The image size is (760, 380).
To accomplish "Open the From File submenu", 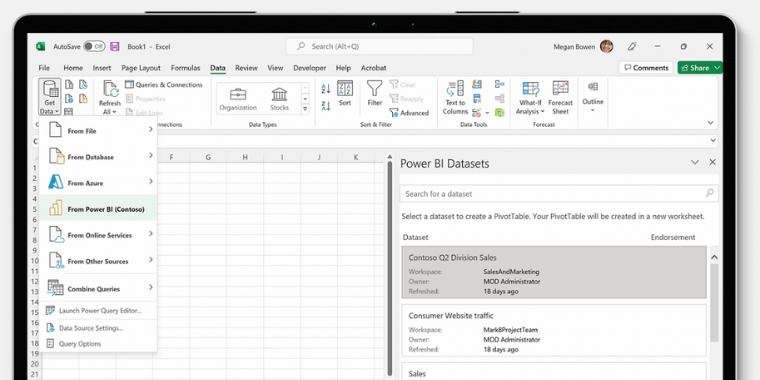I will tap(98, 130).
